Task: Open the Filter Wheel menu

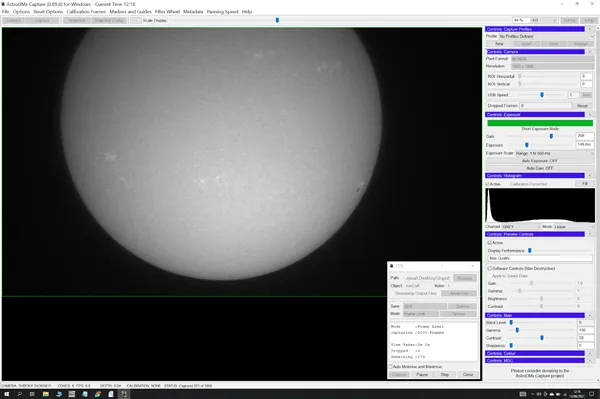Action: 167,12
